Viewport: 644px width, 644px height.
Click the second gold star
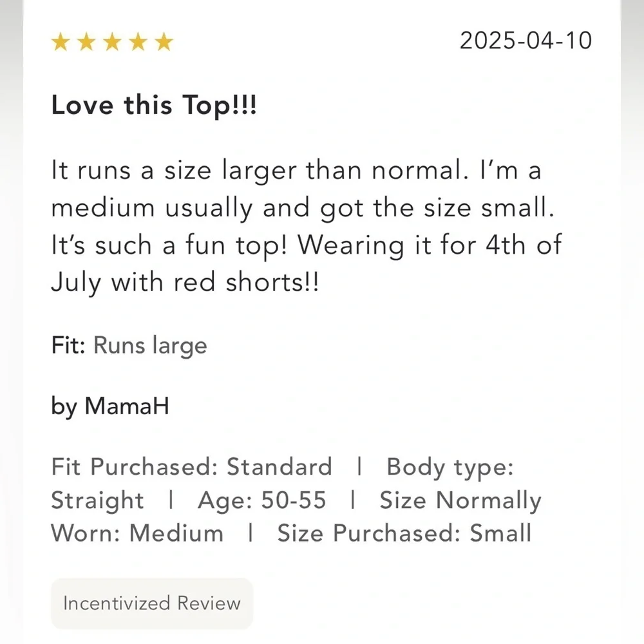[87, 42]
